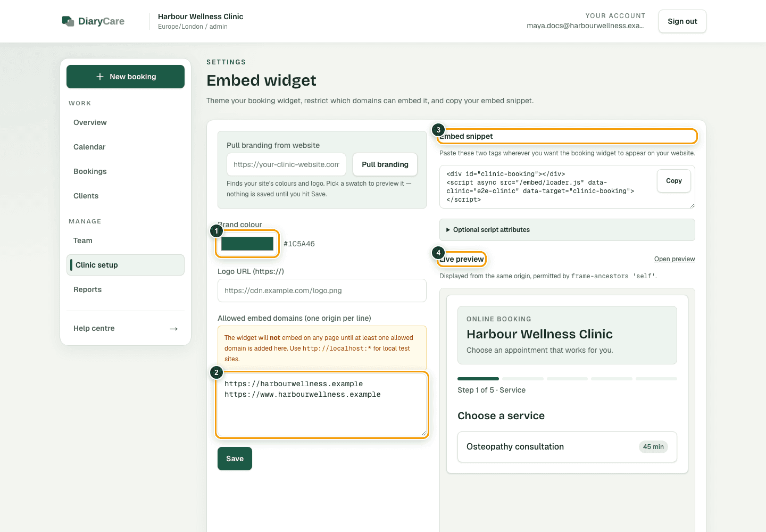
Task: Open Reports in the sidebar
Action: (x=126, y=289)
